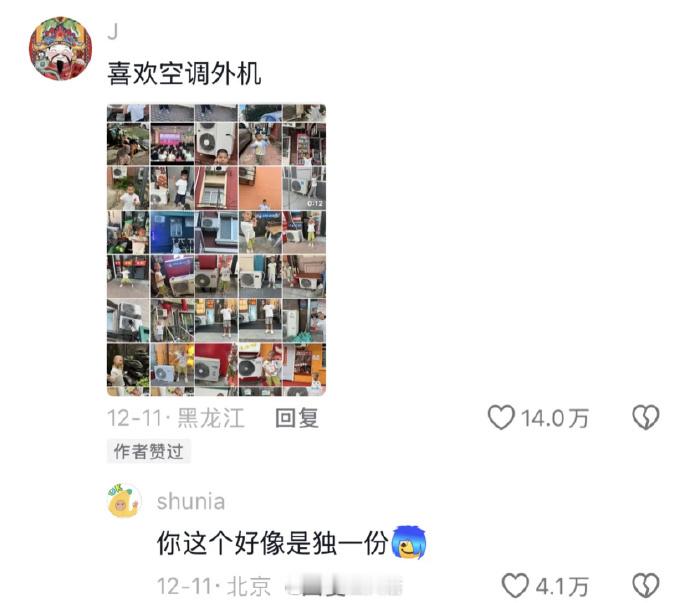This screenshot has height=603, width=690.
Task: Open J's deity avatar profile picture
Action: click(x=60, y=48)
